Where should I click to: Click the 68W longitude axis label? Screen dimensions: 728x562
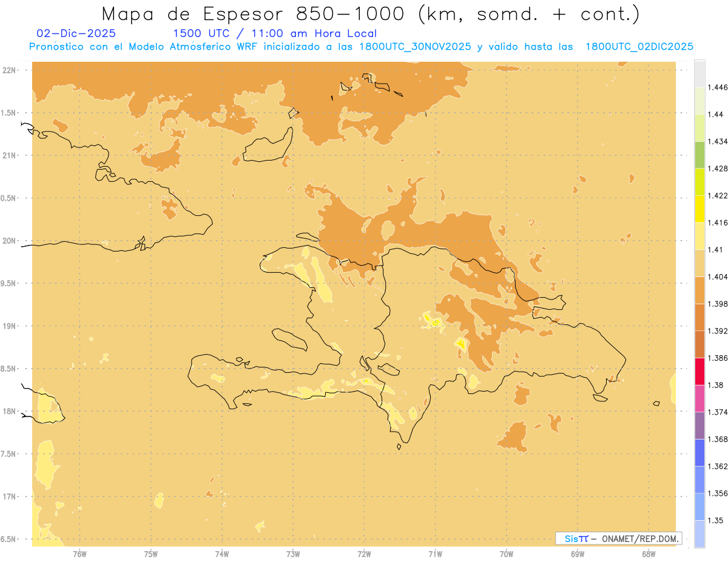[649, 554]
